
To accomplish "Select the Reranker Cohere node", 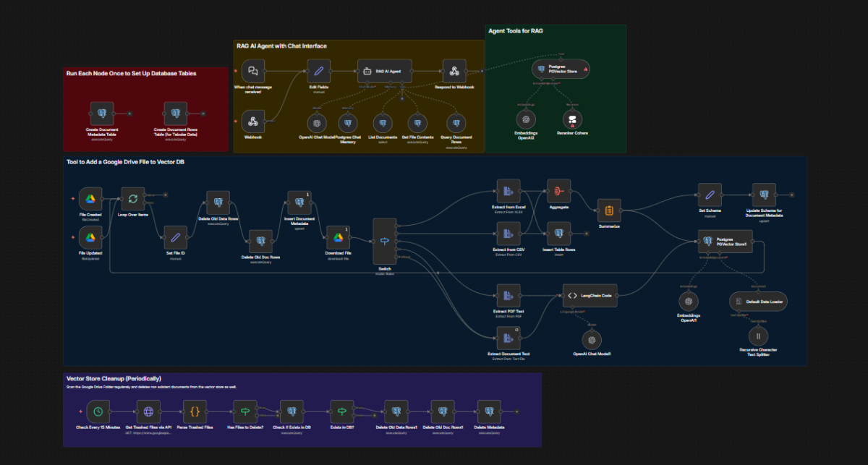I will pos(572,119).
